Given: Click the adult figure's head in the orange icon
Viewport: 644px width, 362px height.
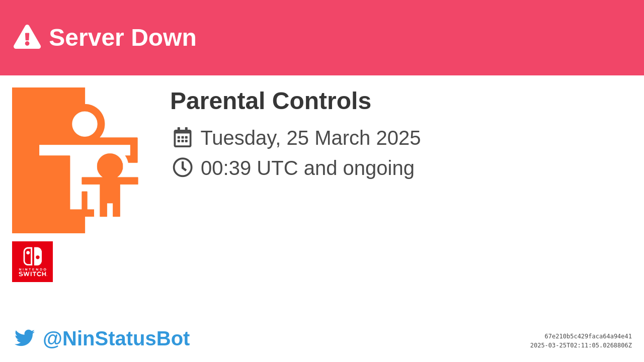Looking at the screenshot, I should click(x=85, y=124).
